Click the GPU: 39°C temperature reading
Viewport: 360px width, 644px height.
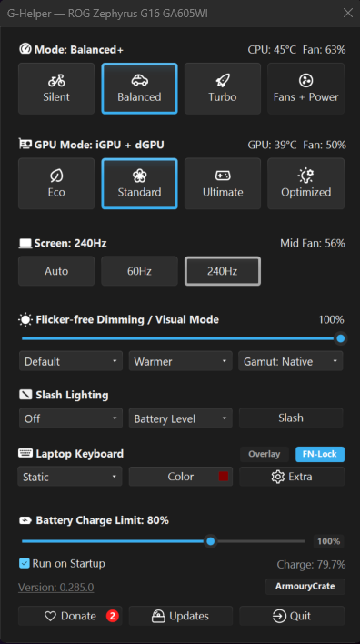click(272, 145)
